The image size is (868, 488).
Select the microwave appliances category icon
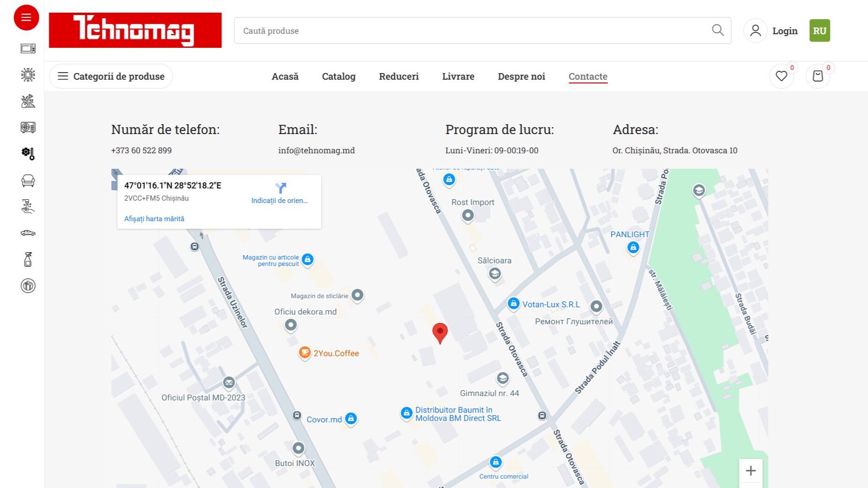pos(28,48)
